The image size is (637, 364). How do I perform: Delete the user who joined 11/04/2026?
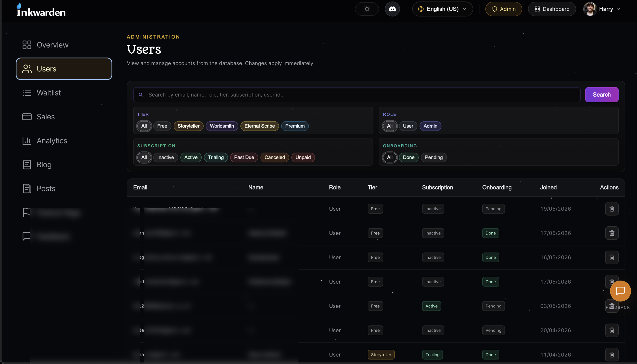click(x=612, y=355)
